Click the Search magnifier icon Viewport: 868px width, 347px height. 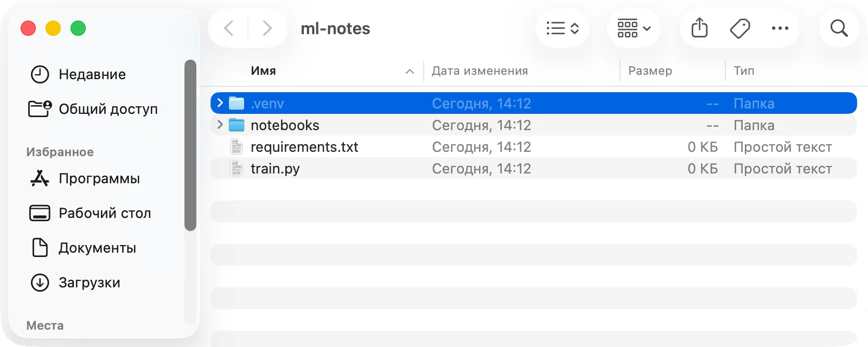click(839, 28)
